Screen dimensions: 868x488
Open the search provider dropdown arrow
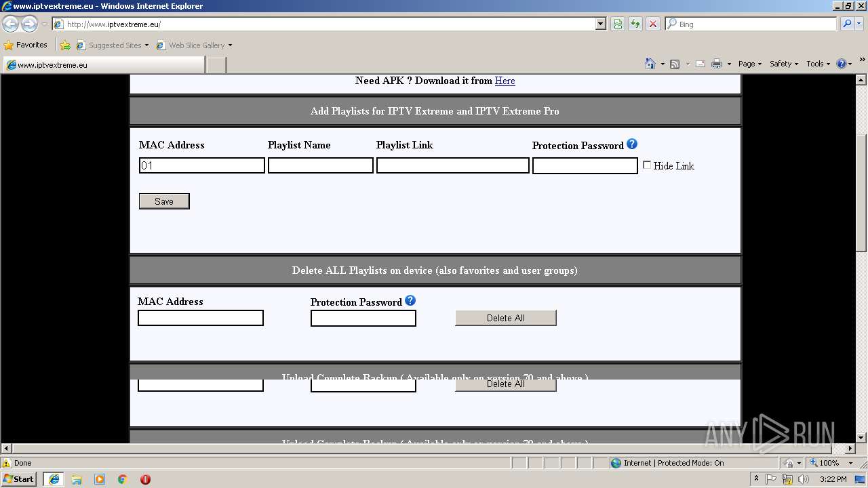click(861, 24)
